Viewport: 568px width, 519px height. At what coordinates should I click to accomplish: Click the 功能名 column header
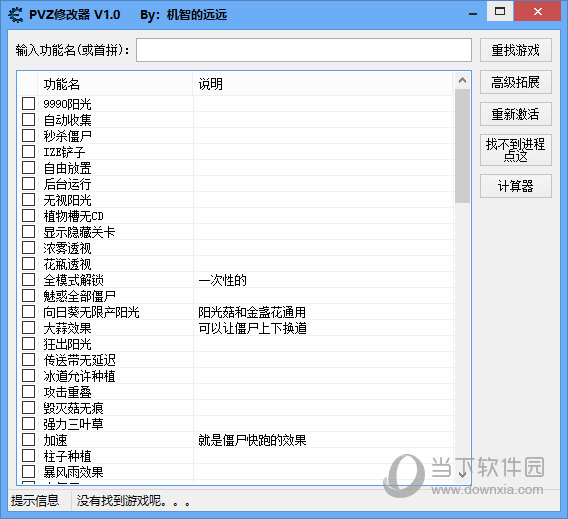[x=115, y=84]
